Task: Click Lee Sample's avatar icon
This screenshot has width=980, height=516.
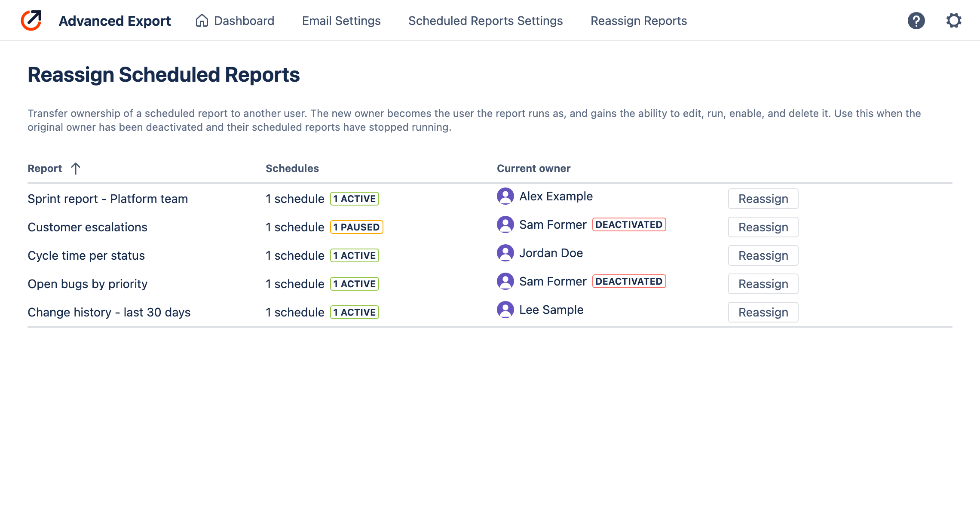Action: [x=505, y=310]
